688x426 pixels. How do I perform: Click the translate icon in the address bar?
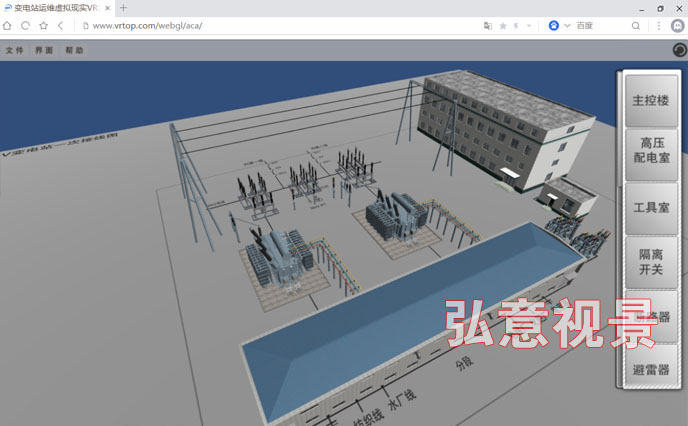click(x=488, y=25)
